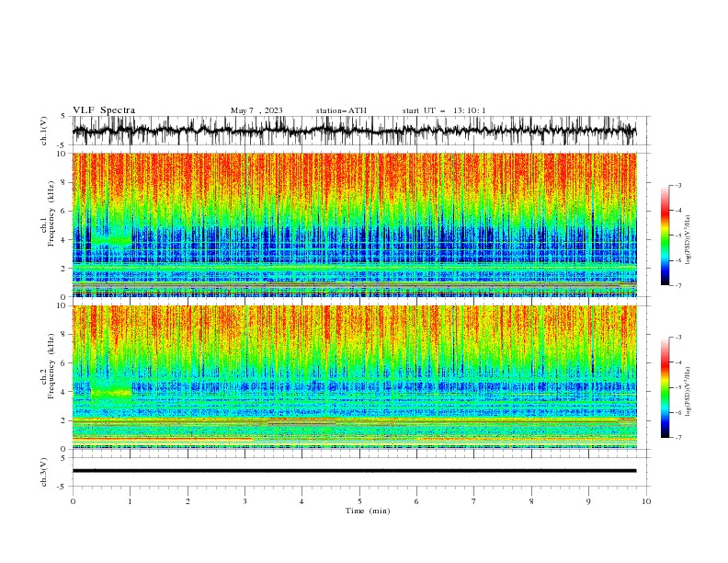
Task: Click the "station=ATH" label
Action: pos(341,110)
